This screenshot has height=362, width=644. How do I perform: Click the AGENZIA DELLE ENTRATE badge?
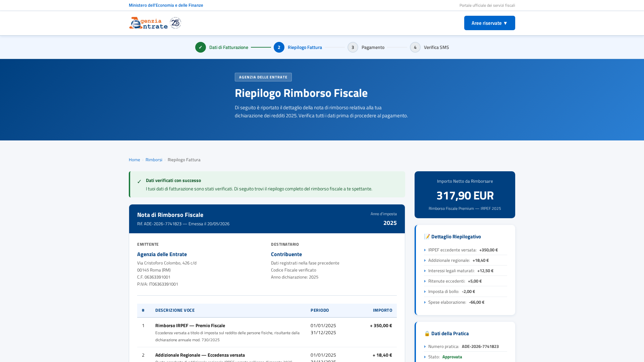click(x=263, y=77)
